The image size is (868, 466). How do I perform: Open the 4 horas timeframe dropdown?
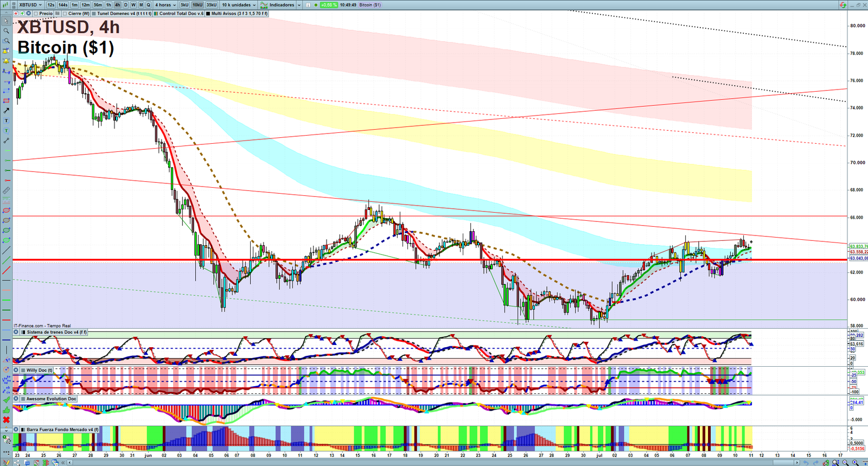tap(165, 5)
